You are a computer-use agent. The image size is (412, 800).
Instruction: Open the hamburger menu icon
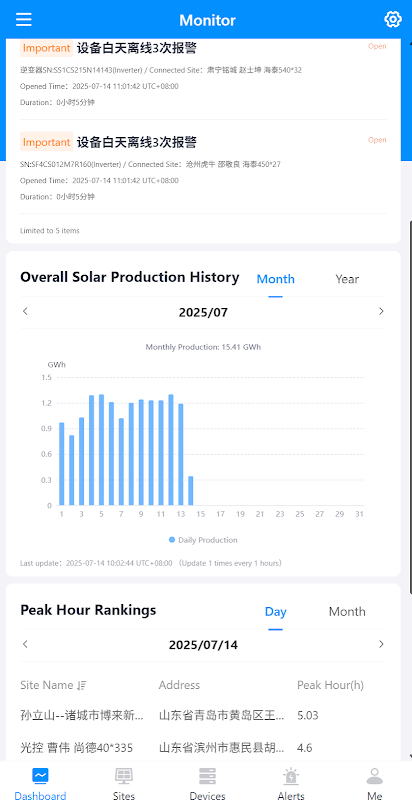pyautogui.click(x=23, y=19)
